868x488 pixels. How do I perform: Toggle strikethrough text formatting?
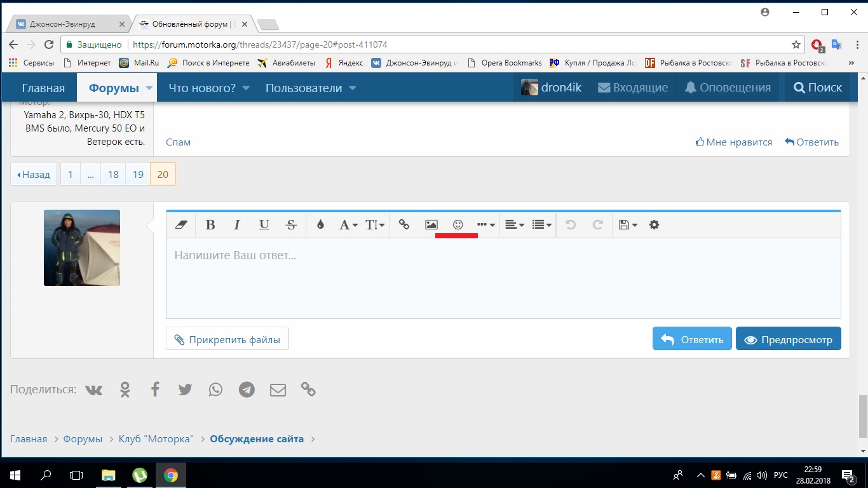tap(291, 225)
